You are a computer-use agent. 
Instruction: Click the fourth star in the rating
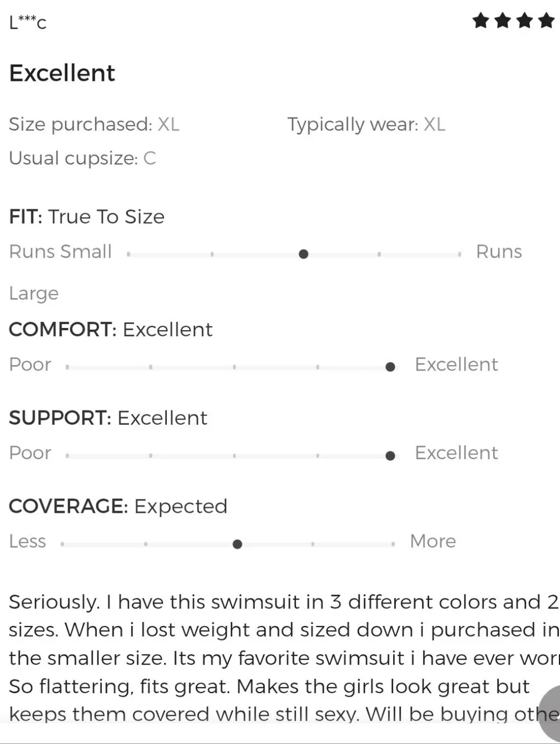547,21
